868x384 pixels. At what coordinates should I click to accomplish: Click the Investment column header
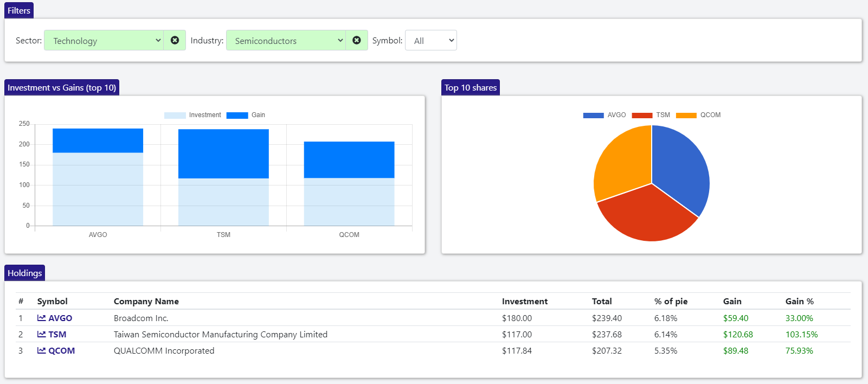[525, 302]
